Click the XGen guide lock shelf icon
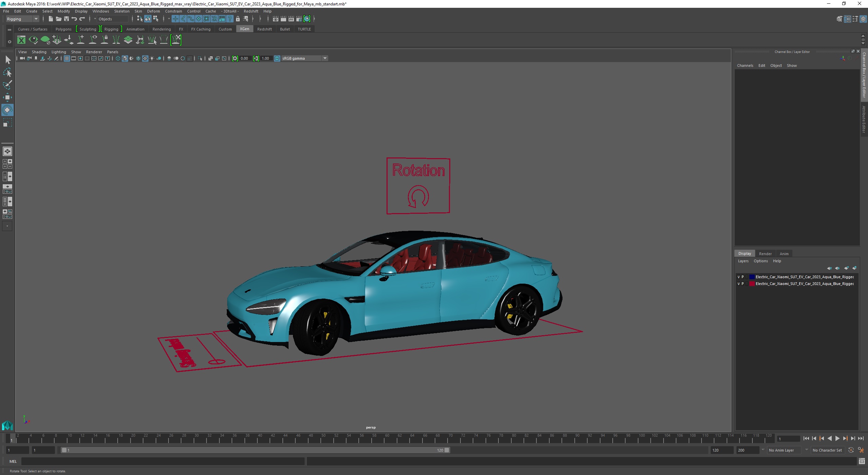This screenshot has height=475, width=868. click(x=104, y=40)
